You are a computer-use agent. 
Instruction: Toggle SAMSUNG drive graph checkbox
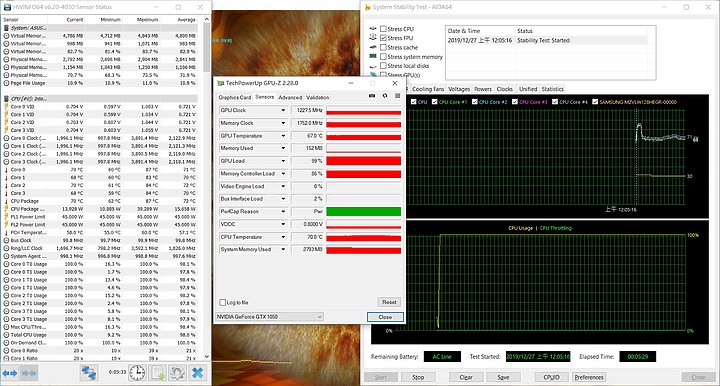point(595,102)
